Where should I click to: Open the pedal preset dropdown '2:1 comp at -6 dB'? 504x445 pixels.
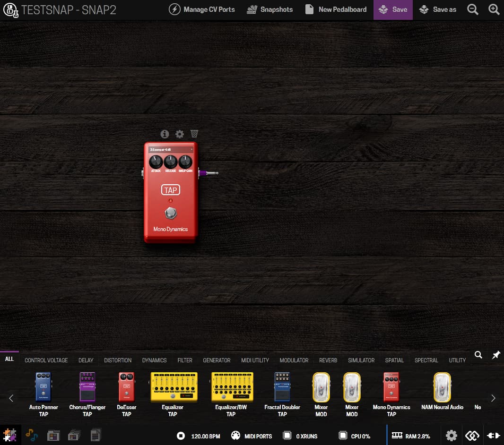click(171, 150)
